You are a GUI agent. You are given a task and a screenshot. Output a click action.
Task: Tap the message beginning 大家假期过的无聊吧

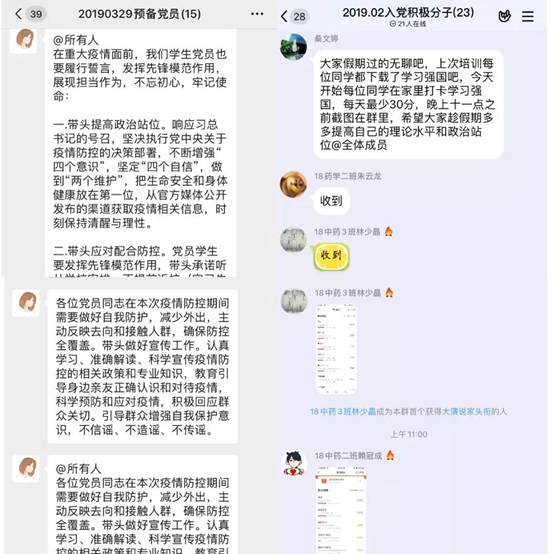(408, 104)
